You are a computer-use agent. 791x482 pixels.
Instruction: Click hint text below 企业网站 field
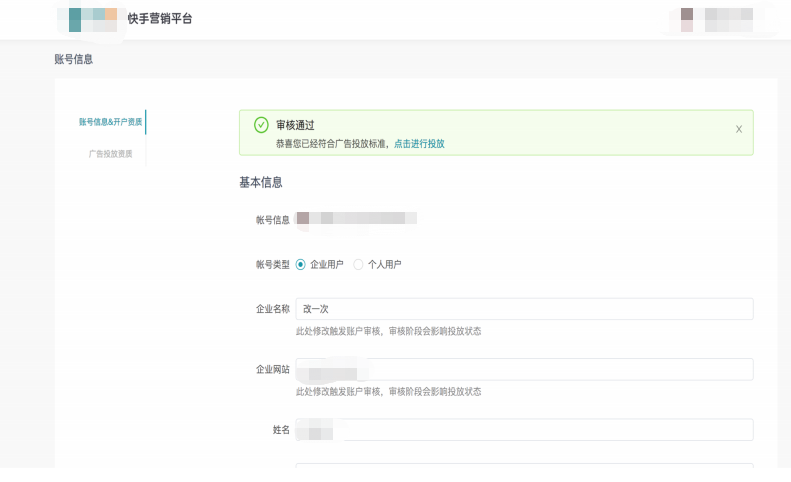(x=388, y=392)
